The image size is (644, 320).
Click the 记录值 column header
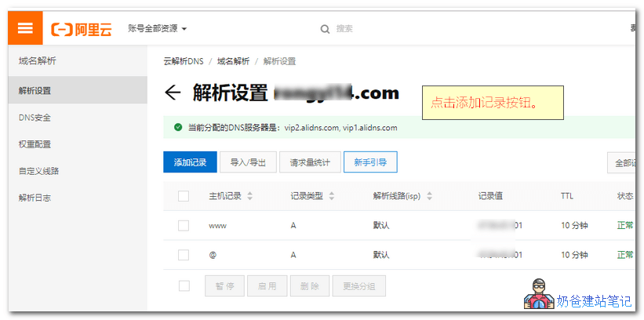[490, 196]
